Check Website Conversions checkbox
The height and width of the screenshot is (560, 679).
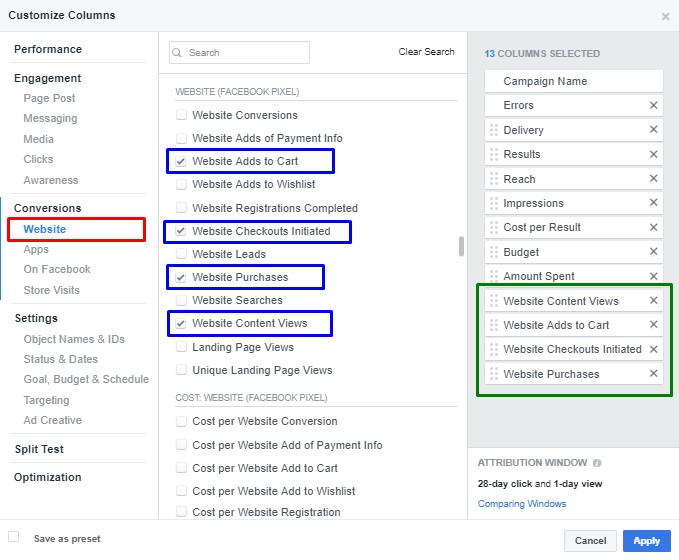181,115
